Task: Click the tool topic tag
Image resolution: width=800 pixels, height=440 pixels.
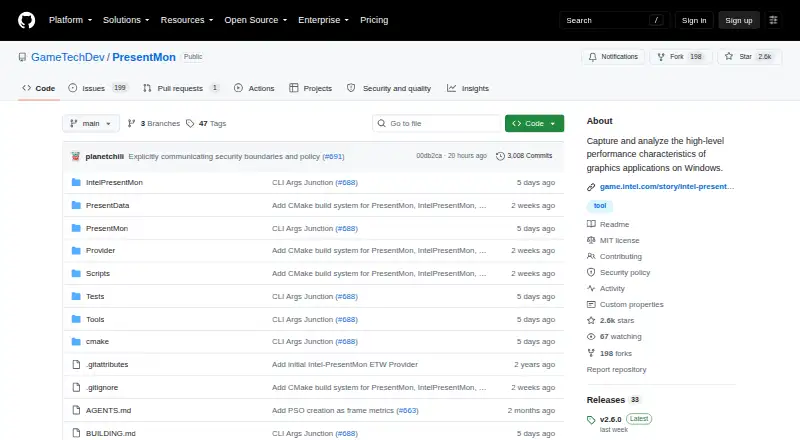Action: click(600, 206)
